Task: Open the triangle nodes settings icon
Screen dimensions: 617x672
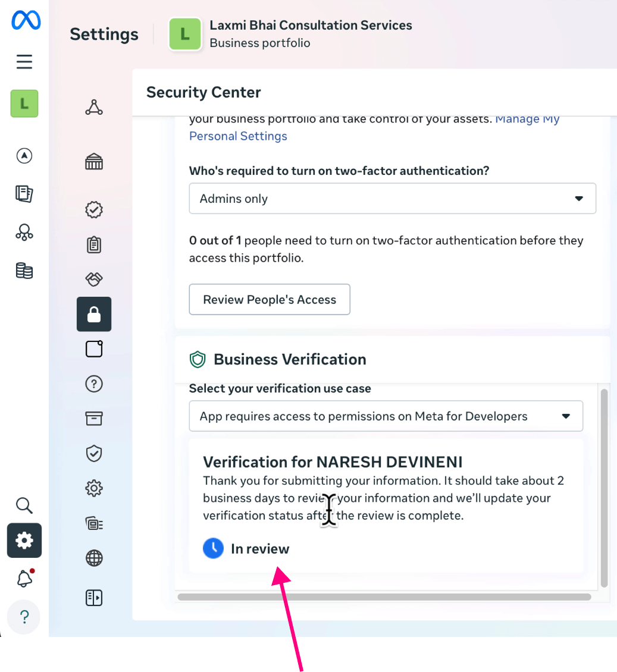Action: tap(94, 107)
